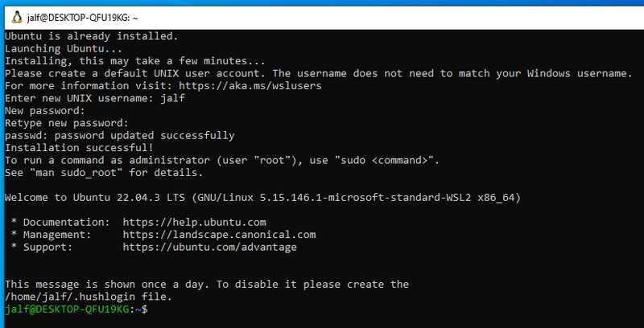Click 'This message is shown once a day' line
This screenshot has height=328, width=644.
[207, 285]
